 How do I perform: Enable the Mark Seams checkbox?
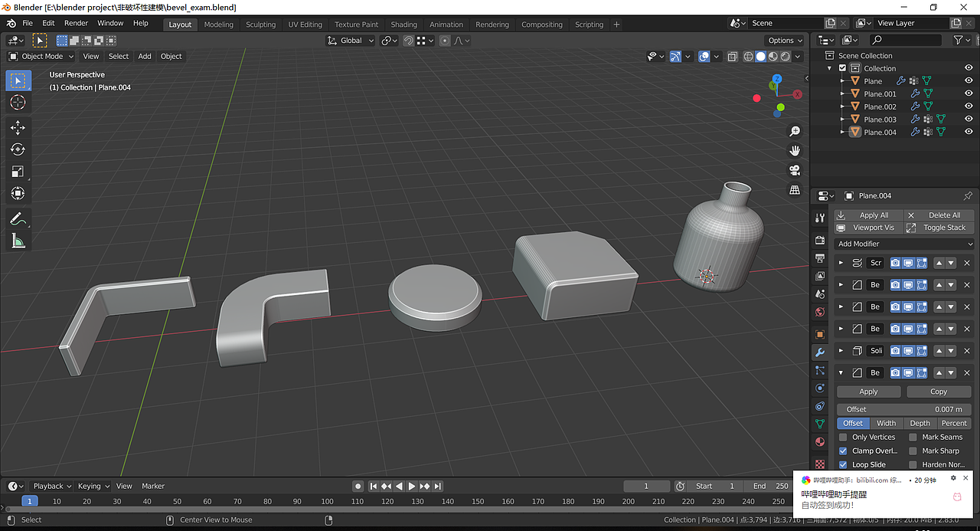(913, 437)
